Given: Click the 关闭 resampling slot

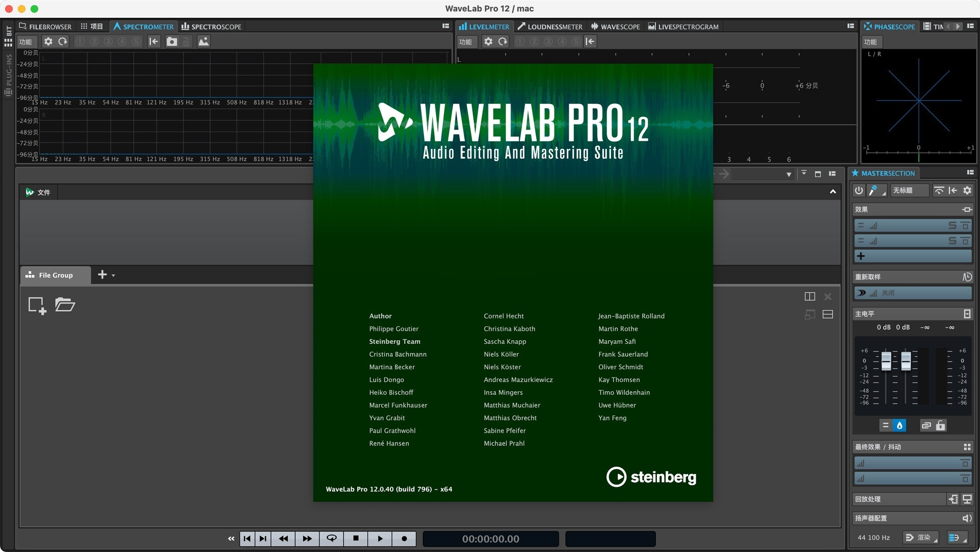Looking at the screenshot, I should tap(913, 293).
